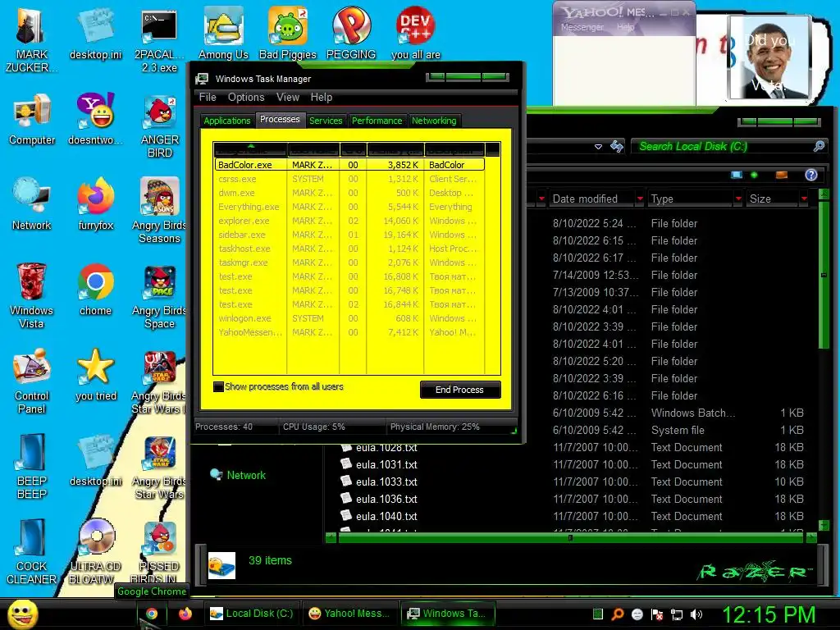Launch the Among Us desktop icon
Viewport: 840px width, 630px height.
(223, 34)
